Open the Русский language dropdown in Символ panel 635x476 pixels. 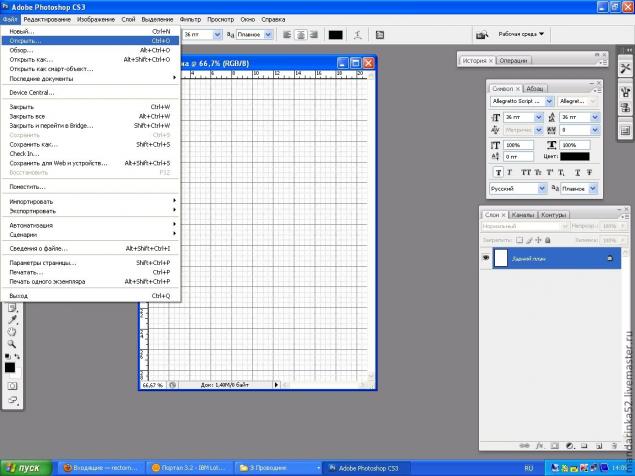click(517, 188)
